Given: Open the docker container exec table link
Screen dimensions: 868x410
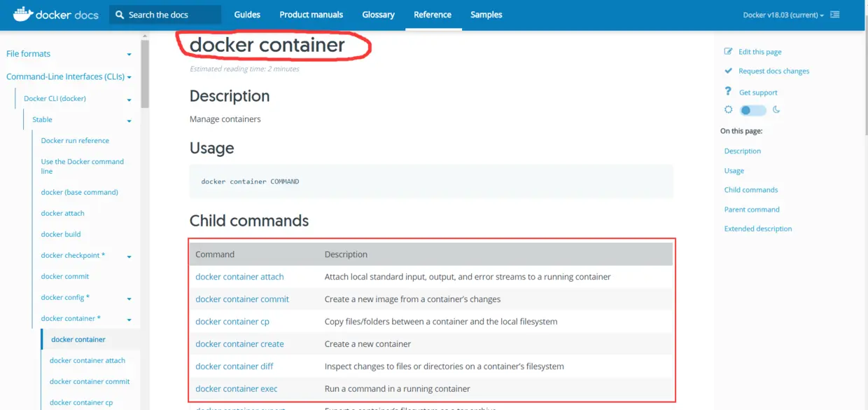Looking at the screenshot, I should 237,389.
